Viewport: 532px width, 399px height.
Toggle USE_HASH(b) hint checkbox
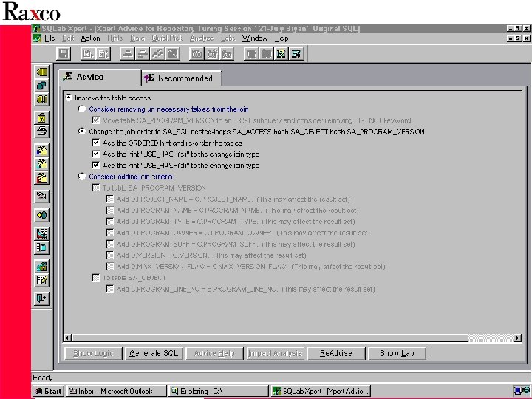click(96, 154)
